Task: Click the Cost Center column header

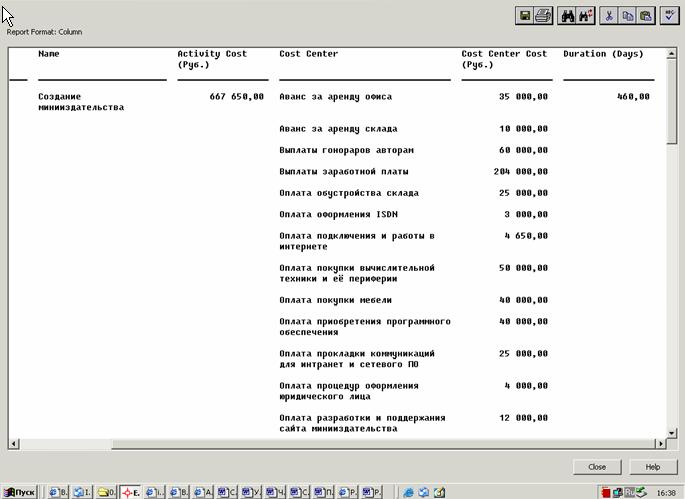Action: pos(309,54)
